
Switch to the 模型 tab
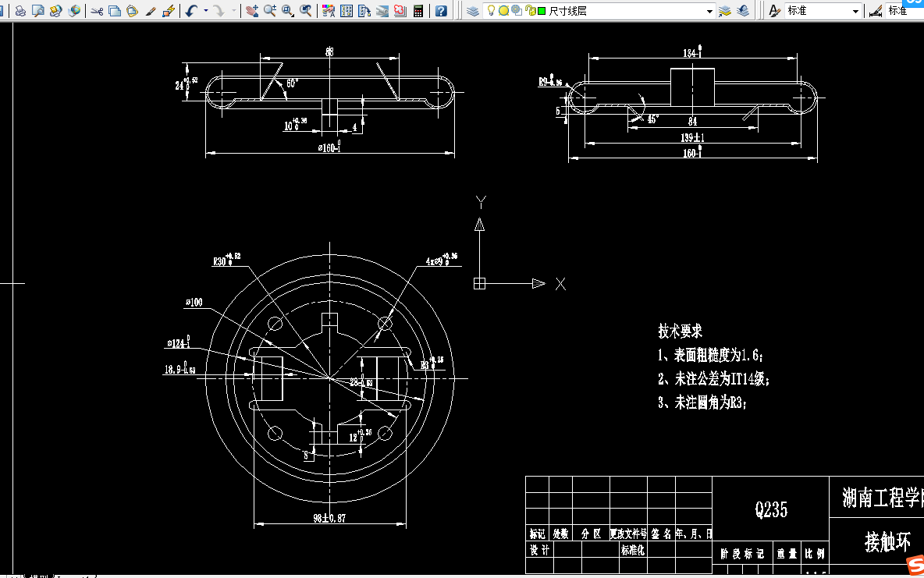38,574
